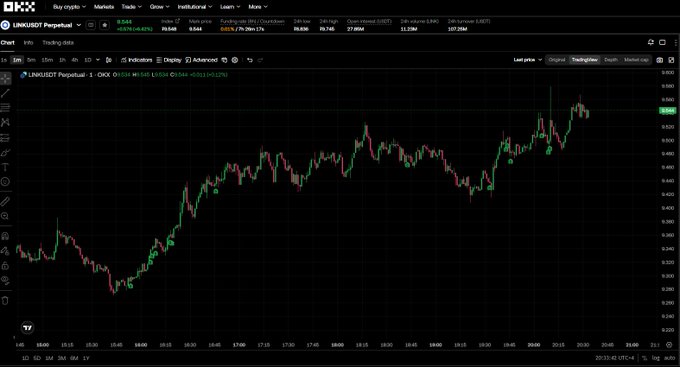Screen dimensions: 680x367
Task: Open the emoji icons tool
Action: tap(5, 182)
